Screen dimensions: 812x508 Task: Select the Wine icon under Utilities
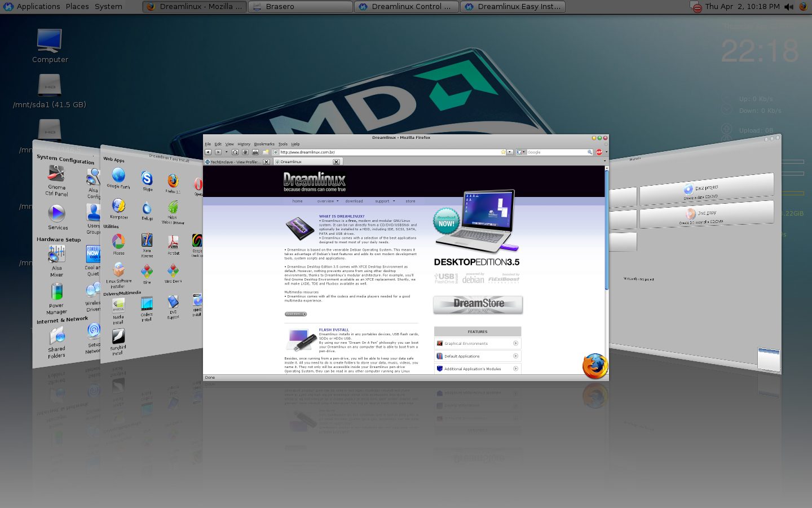[x=147, y=271]
